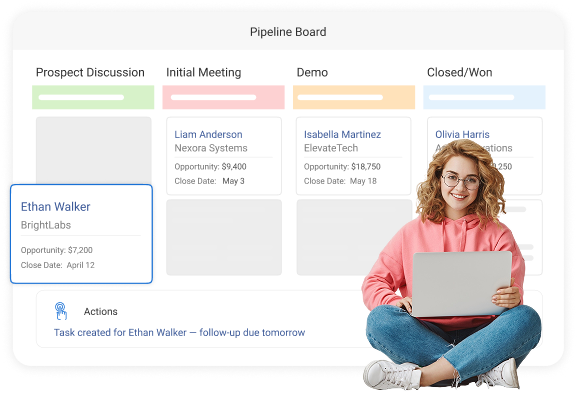Click the orange Demo stage bar
Viewport: 577px width, 393px height.
[x=354, y=97]
